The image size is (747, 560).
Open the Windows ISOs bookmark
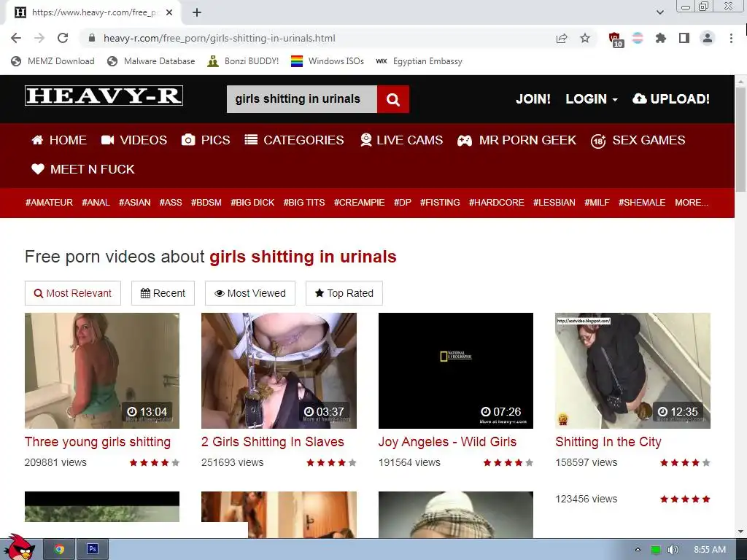[328, 61]
